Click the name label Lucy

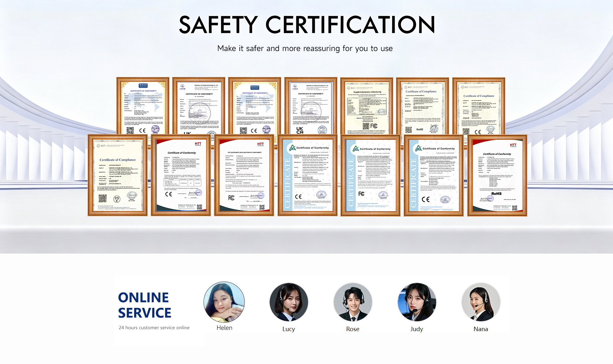coord(289,329)
